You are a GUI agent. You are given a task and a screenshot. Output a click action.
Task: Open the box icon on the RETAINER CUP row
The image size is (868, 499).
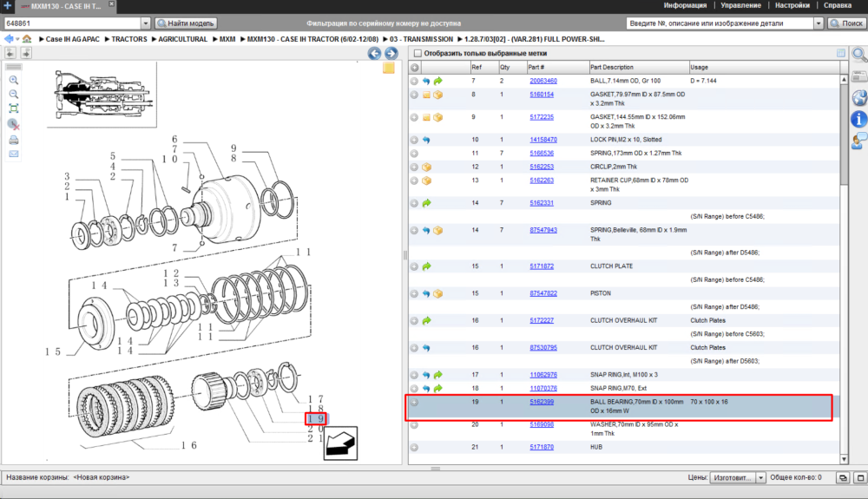(427, 181)
